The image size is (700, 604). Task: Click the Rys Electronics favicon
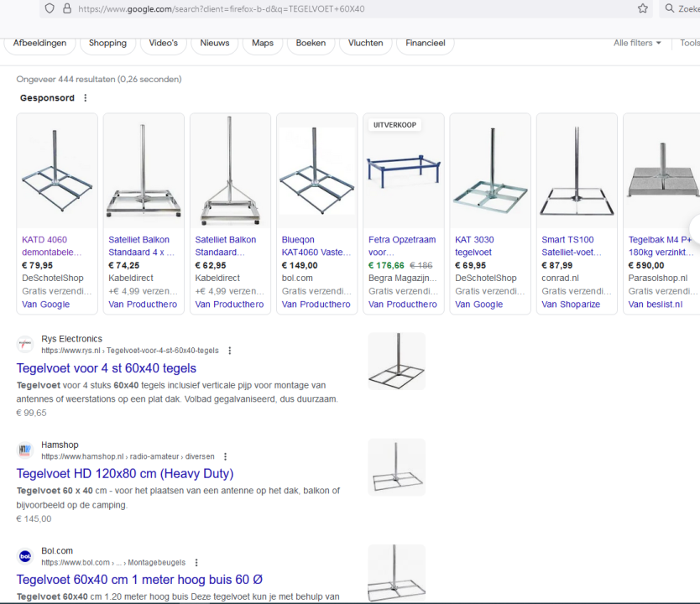(x=25, y=345)
